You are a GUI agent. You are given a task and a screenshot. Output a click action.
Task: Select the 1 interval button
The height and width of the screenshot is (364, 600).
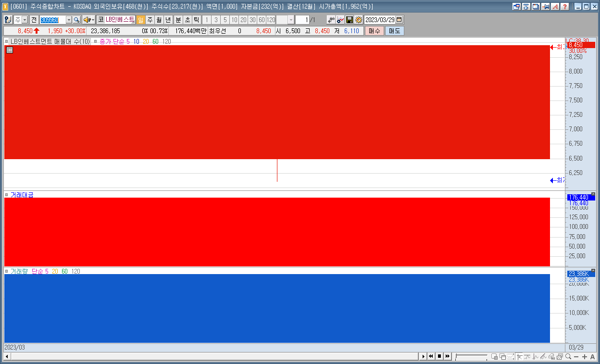point(207,20)
